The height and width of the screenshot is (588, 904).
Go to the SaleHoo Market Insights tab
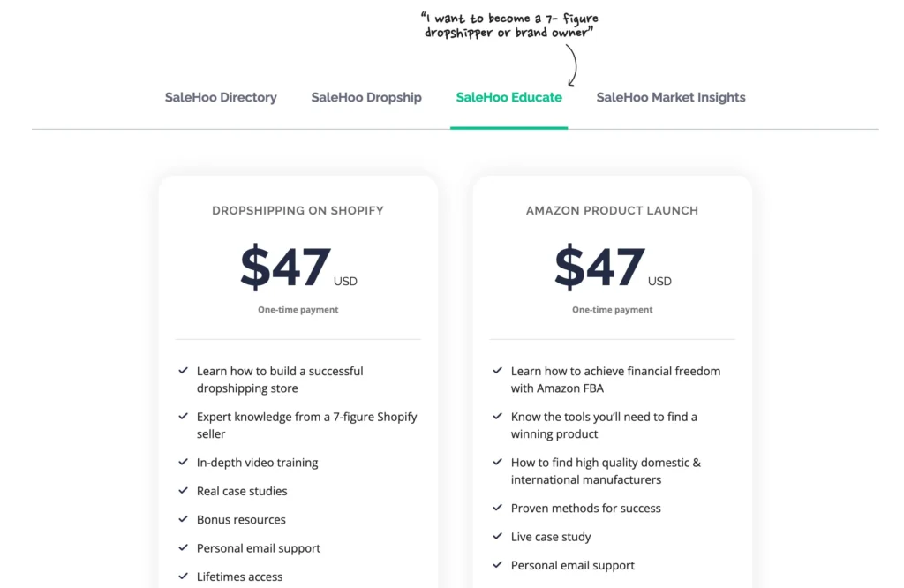671,98
